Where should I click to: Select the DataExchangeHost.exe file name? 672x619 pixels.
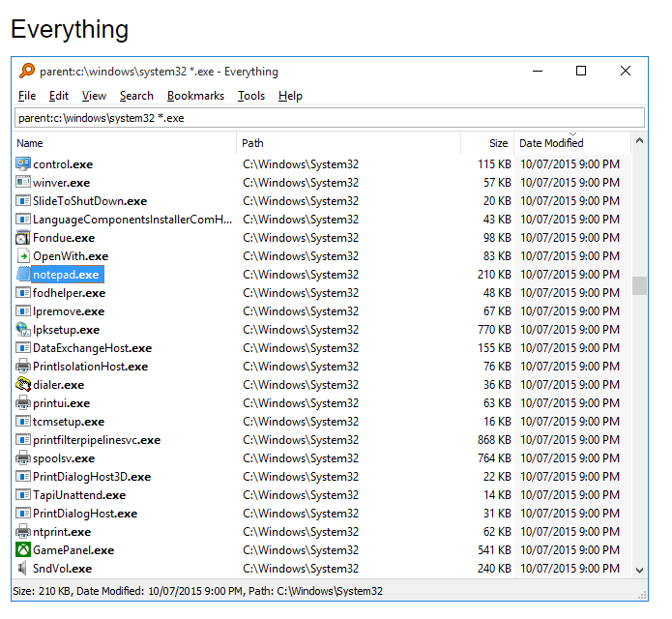(x=93, y=348)
